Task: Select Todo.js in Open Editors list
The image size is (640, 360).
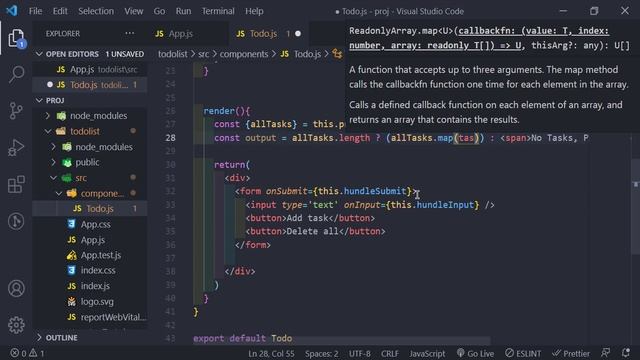Action: coord(90,85)
